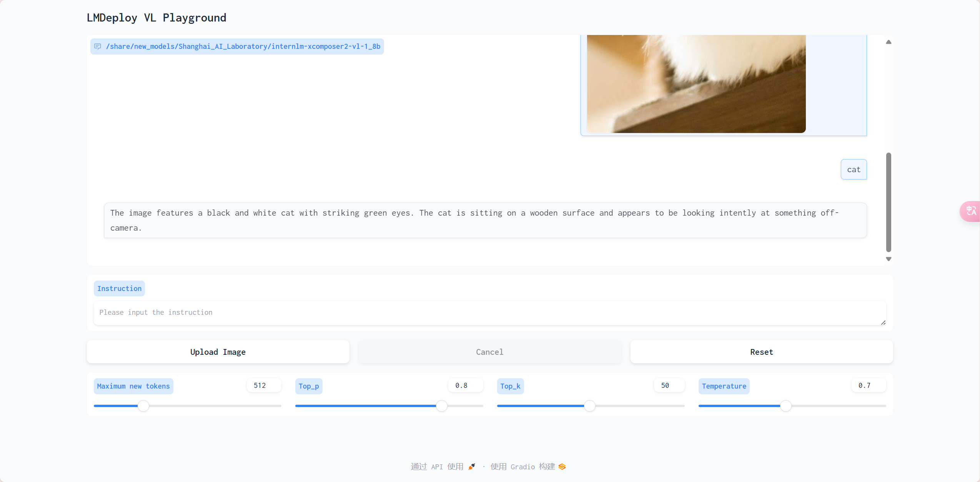This screenshot has height=482, width=980.
Task: Click the Gradio logo icon in footer
Action: [x=562, y=467]
